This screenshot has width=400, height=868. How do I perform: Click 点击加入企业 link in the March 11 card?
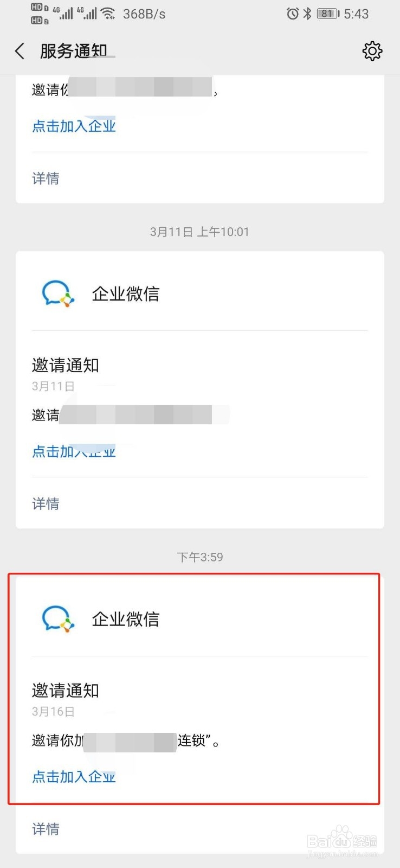coord(74,451)
